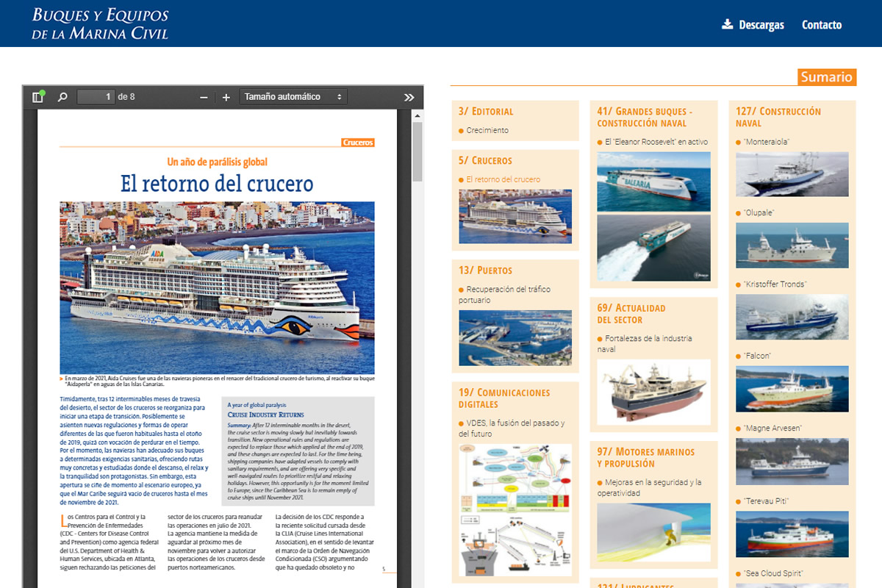Click the Descargas download icon
The width and height of the screenshot is (882, 588).
pos(728,24)
